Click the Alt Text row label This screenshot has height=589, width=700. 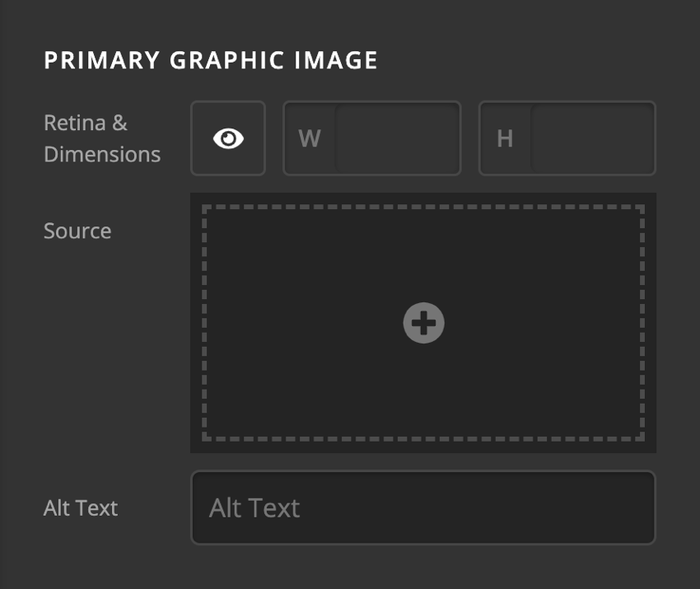(x=81, y=507)
